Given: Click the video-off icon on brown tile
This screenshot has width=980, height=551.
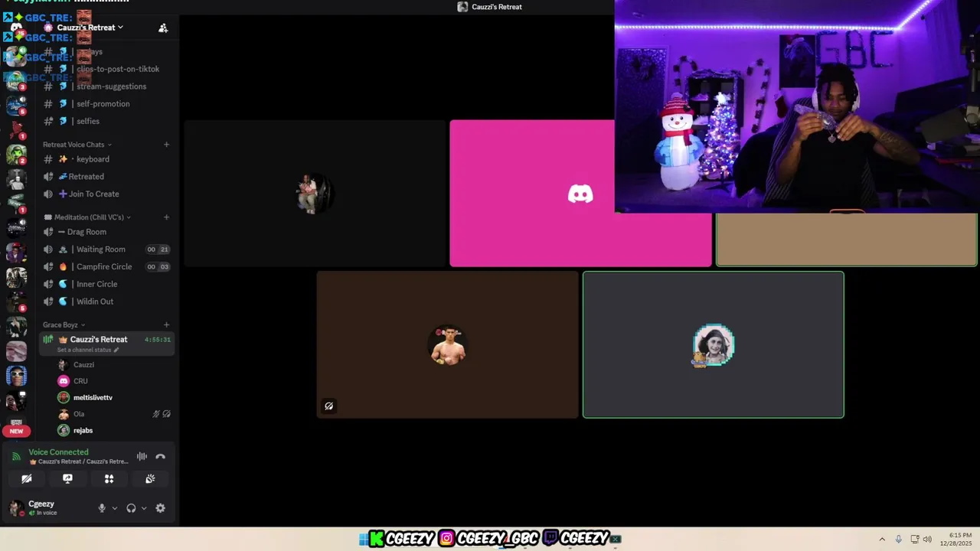Looking at the screenshot, I should tap(328, 406).
